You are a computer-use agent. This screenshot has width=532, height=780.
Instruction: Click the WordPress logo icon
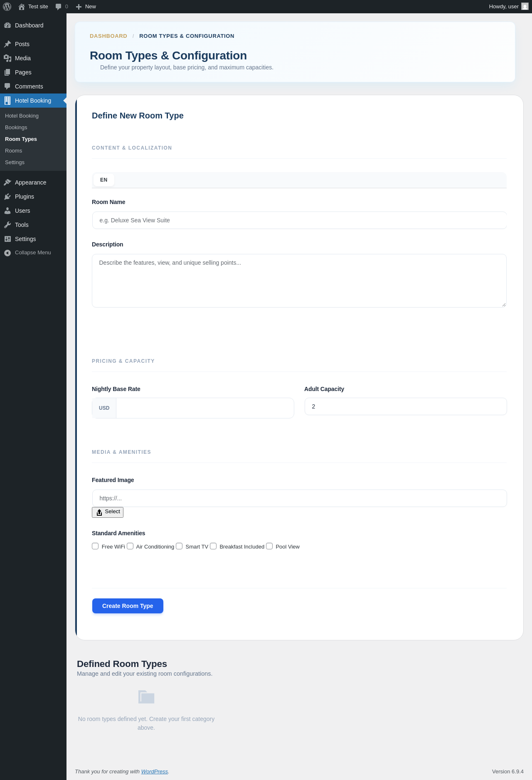[7, 7]
